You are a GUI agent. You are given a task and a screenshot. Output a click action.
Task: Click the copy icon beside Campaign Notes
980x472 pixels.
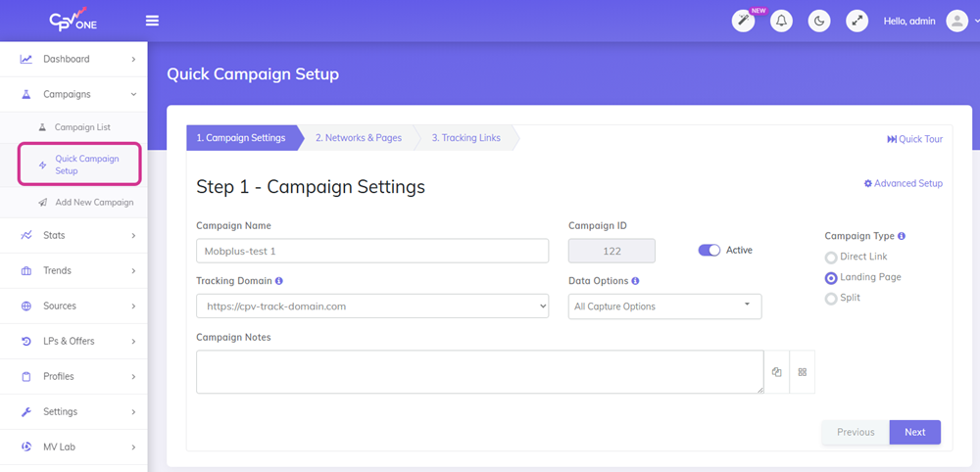(777, 371)
